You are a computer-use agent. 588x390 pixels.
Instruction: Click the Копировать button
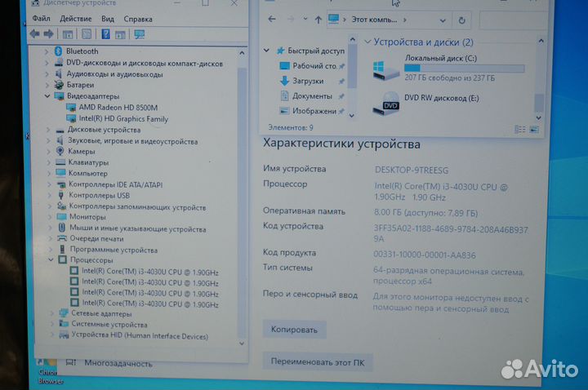294,330
